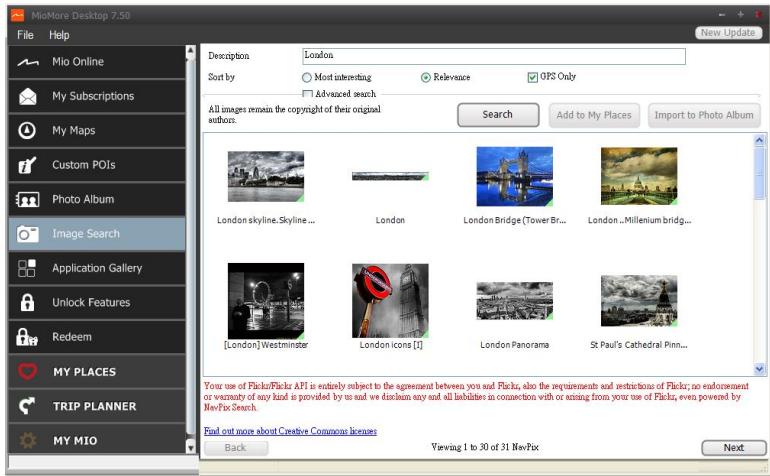Screen dimensions: 770x476
Task: Click the London Panorama caption text
Action: coord(515,345)
